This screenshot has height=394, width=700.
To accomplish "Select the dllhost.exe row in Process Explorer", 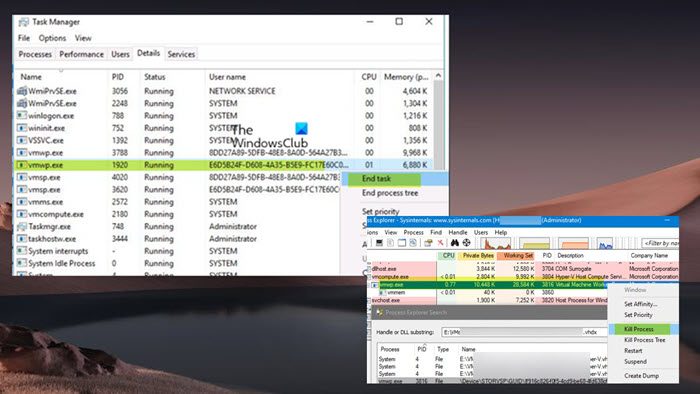I will 522,269.
